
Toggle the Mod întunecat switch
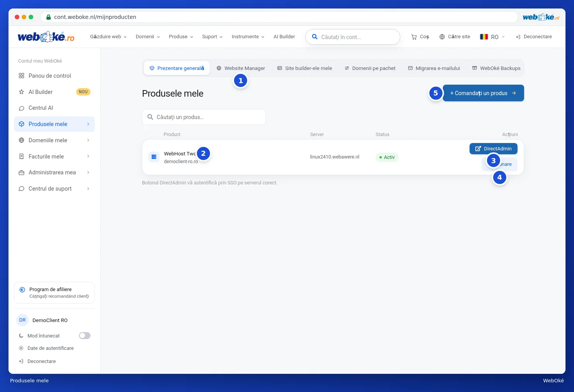[x=85, y=336]
